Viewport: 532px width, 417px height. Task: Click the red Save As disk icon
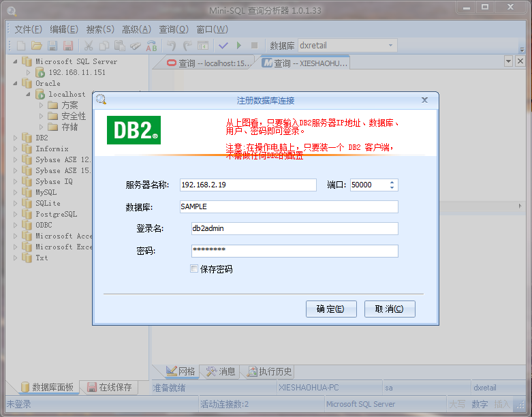(x=68, y=46)
